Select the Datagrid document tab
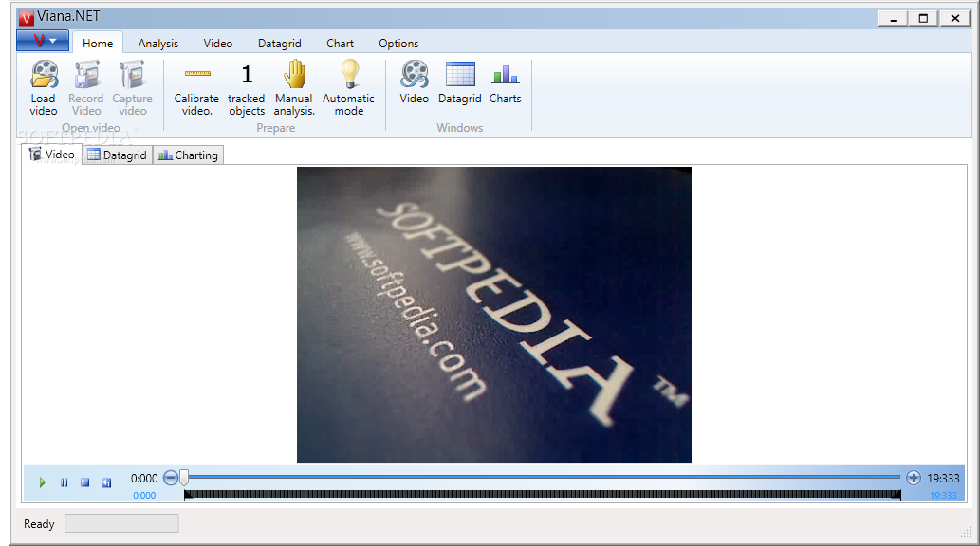Screen dimensions: 980x546 [x=117, y=155]
